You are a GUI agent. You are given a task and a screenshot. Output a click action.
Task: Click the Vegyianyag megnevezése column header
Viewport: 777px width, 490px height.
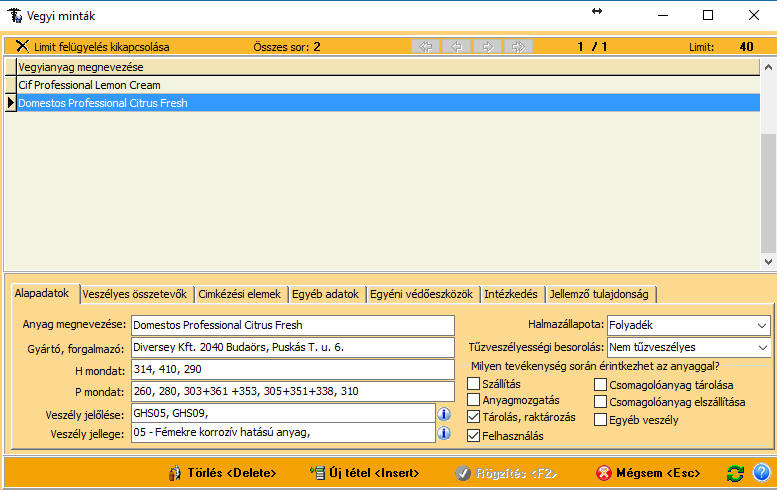tap(388, 67)
